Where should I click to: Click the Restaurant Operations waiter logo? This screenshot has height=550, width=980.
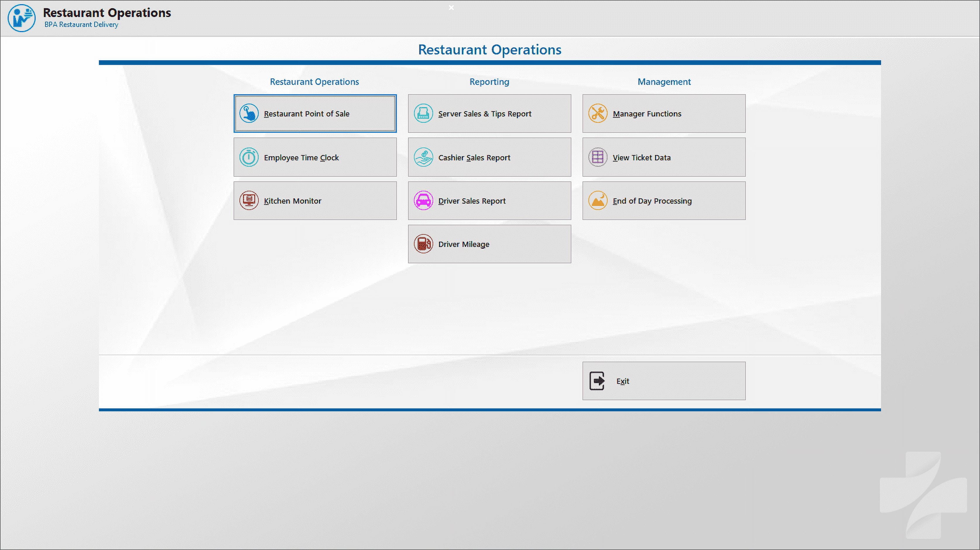pyautogui.click(x=22, y=18)
